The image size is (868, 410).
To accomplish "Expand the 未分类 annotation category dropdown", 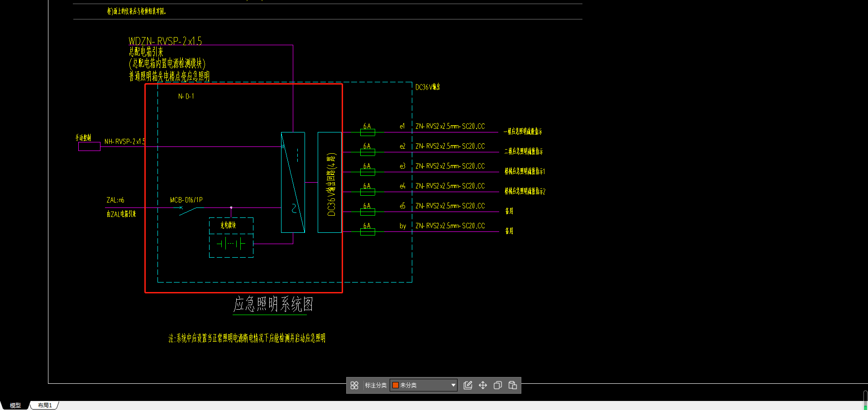I will 424,385.
